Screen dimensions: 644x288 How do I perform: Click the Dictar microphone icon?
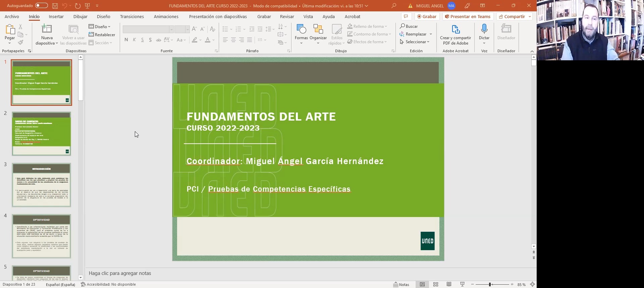(484, 29)
